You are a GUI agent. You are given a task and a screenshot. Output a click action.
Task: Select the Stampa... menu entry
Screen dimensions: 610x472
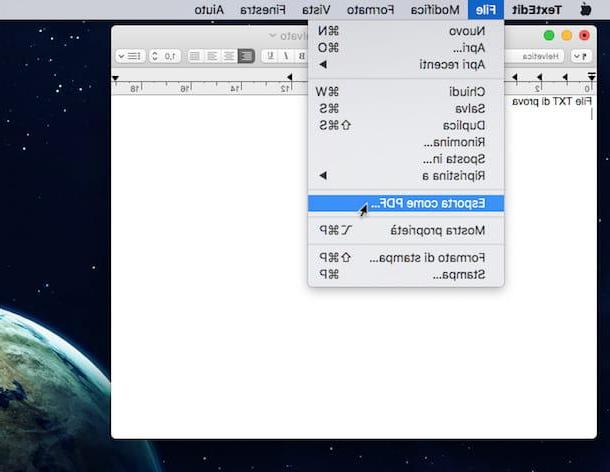tap(406, 274)
